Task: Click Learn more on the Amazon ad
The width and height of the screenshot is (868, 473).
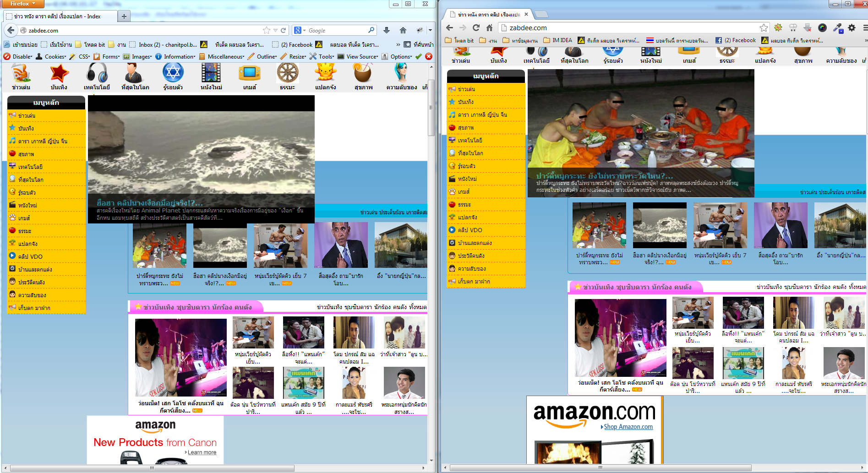Action: 202,452
